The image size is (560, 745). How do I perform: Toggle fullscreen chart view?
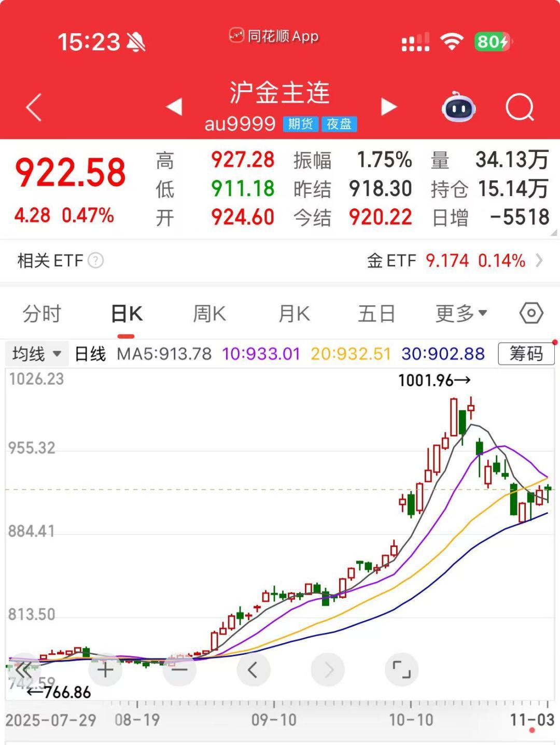point(401,670)
